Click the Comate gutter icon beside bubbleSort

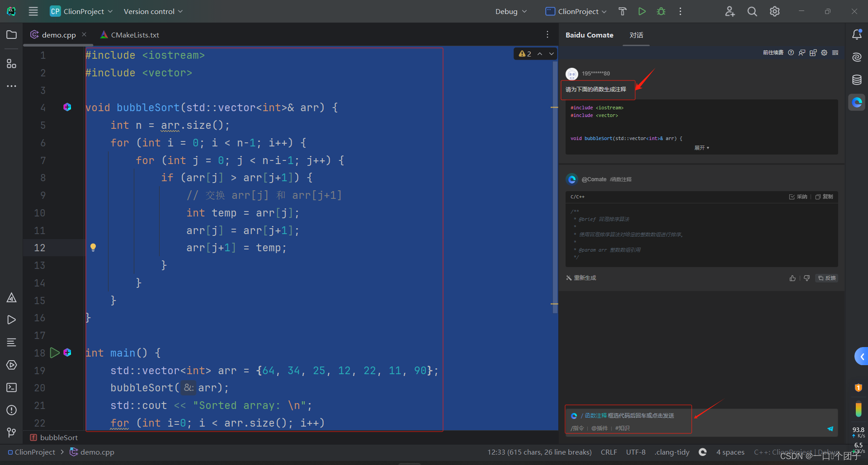[x=67, y=107]
